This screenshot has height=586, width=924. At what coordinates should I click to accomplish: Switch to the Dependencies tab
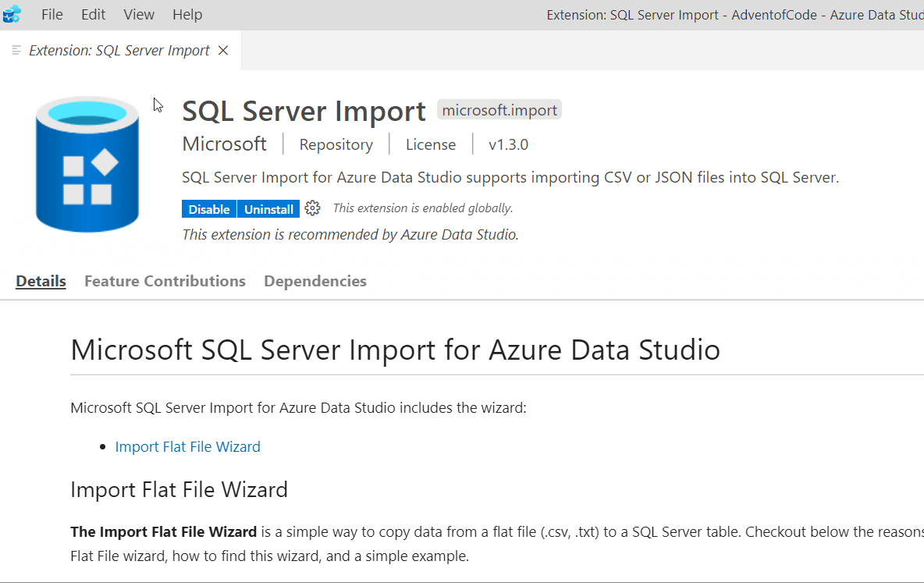(315, 281)
